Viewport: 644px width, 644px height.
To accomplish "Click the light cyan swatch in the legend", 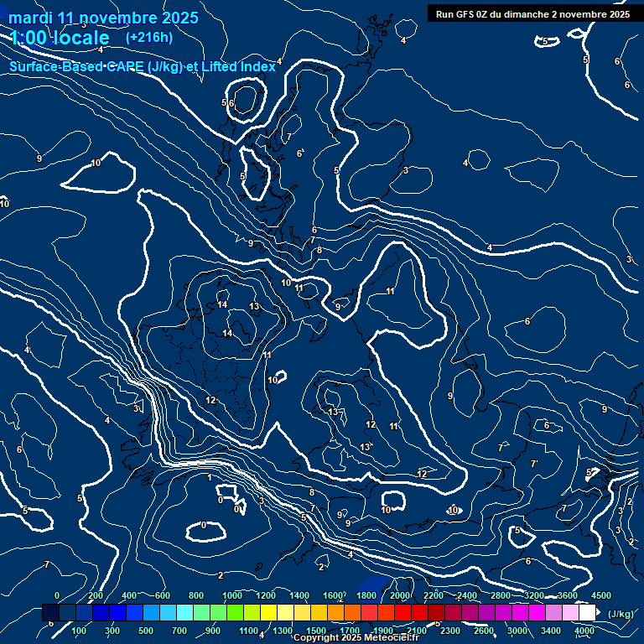I will point(184,612).
